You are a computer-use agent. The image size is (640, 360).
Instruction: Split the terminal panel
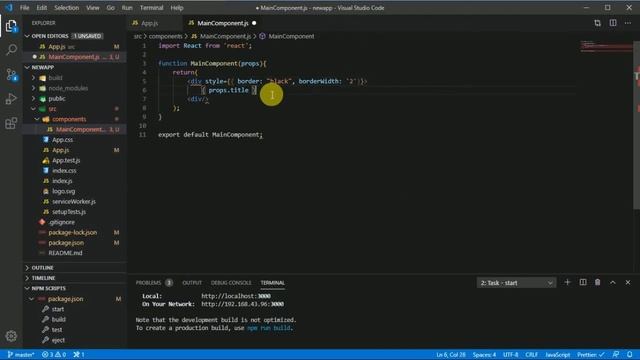pos(582,282)
